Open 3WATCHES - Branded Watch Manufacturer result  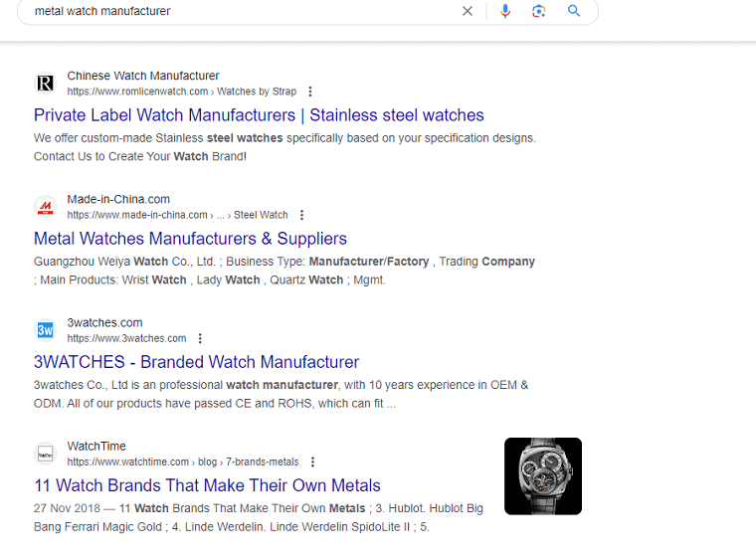click(196, 362)
